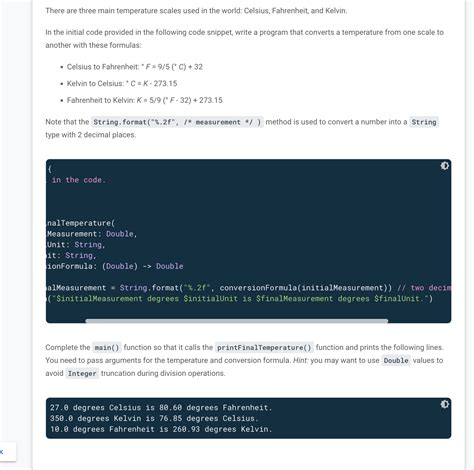Click the code snippet's horizontal scrollbar

[x=237, y=321]
